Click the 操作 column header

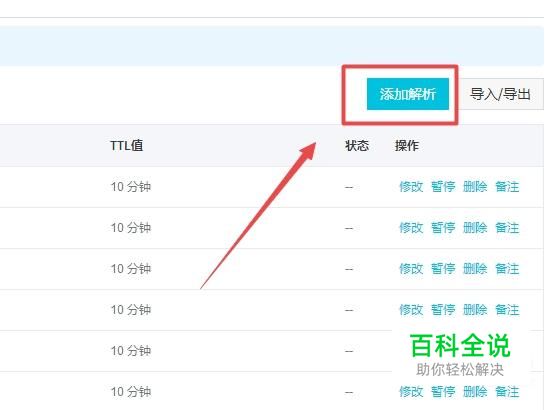click(x=407, y=145)
